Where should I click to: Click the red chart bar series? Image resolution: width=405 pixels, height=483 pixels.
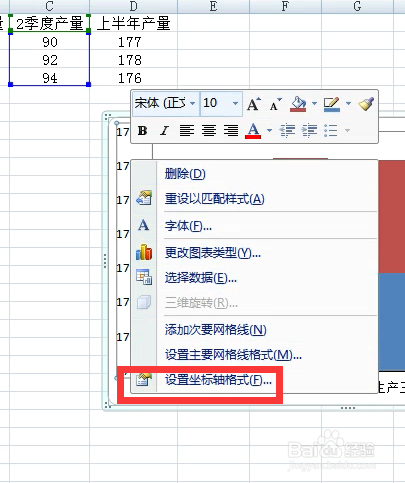coord(392,217)
